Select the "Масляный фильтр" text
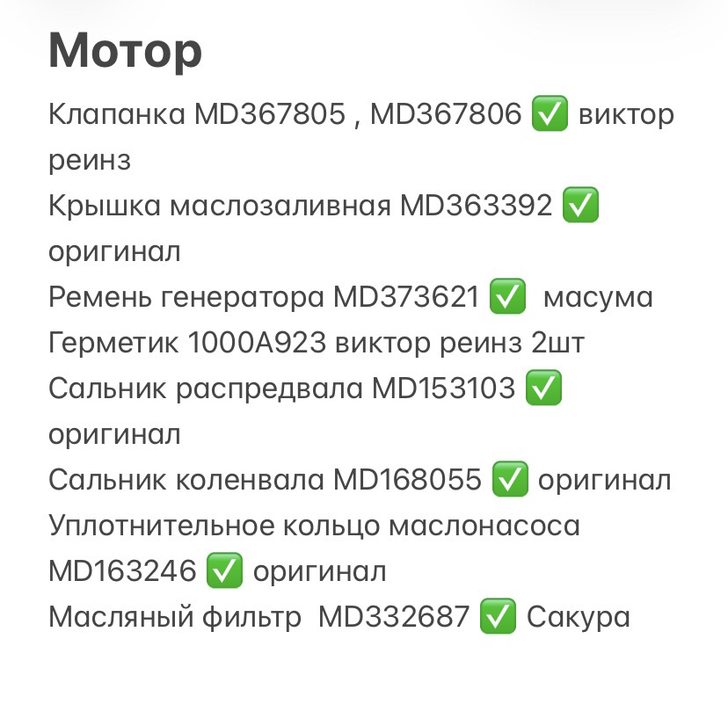 click(x=174, y=618)
